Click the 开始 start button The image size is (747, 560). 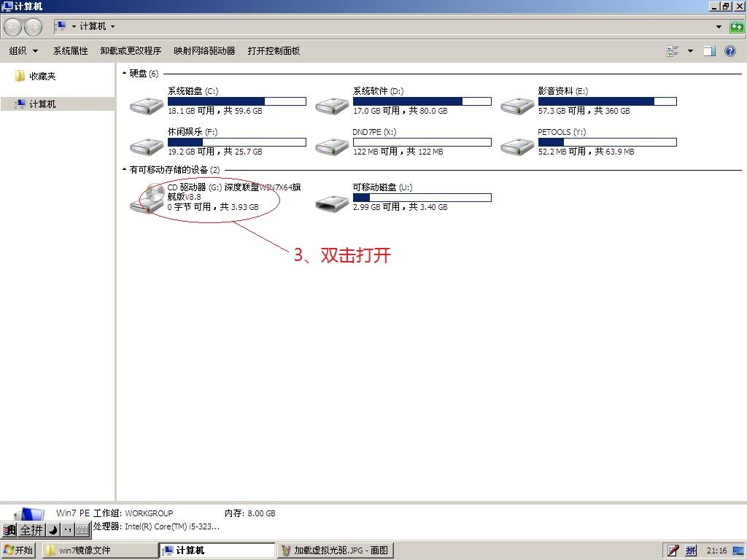coord(18,551)
